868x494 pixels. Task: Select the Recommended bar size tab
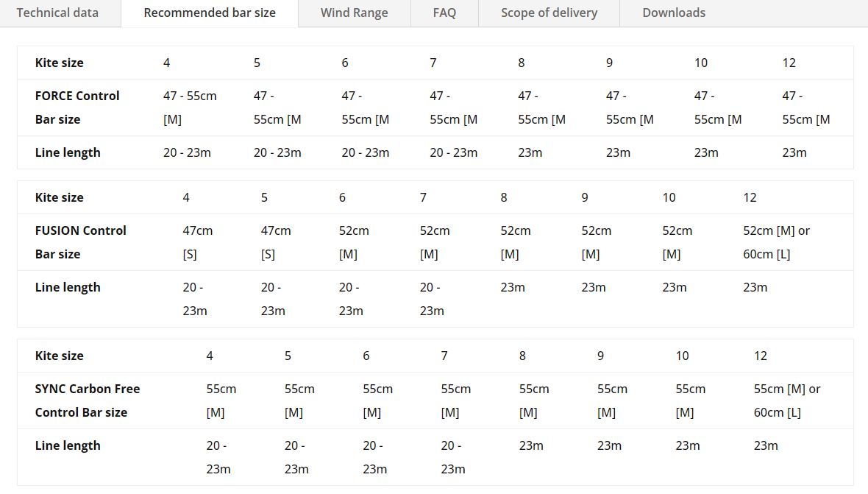click(210, 13)
